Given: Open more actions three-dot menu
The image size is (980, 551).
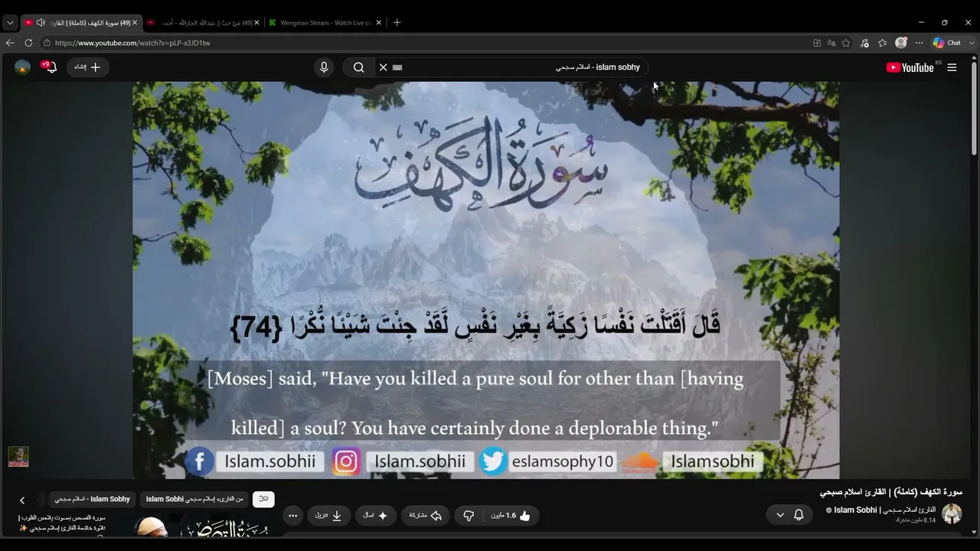Looking at the screenshot, I should 292,516.
